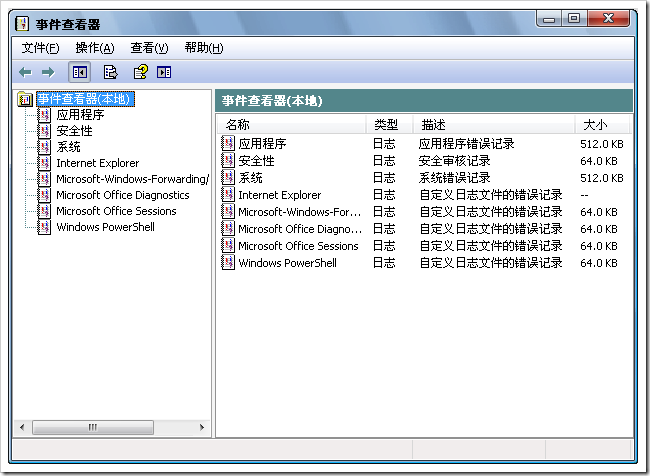Select Windows PowerShell name in list
Screen dimensions: 650x476
tap(287, 263)
